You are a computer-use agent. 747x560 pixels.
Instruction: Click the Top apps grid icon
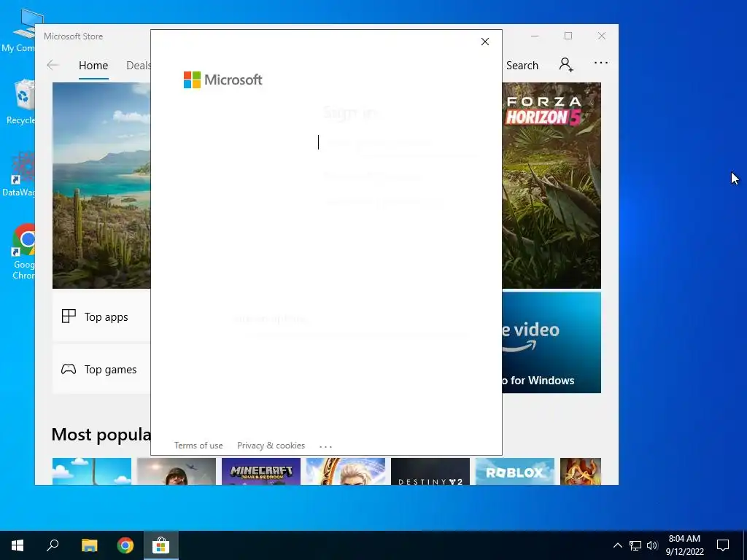[69, 316]
